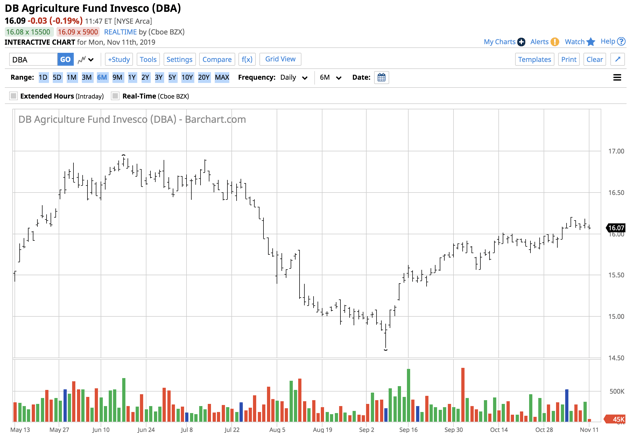
Task: Click the DBA symbol input field
Action: 33,60
